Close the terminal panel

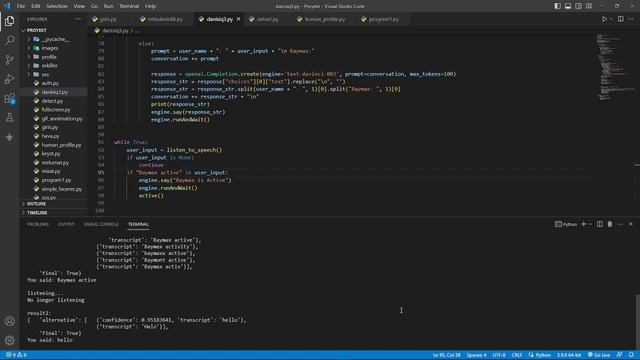[x=631, y=224]
